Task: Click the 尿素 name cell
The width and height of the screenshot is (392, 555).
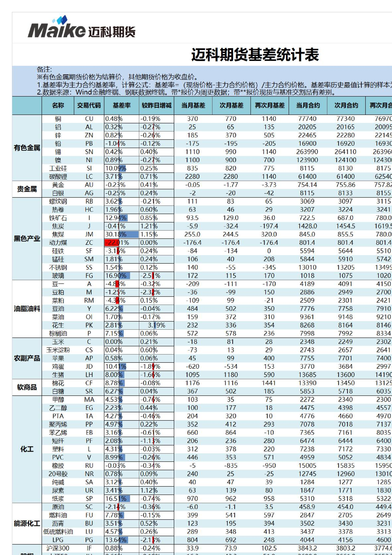Action: (x=58, y=491)
